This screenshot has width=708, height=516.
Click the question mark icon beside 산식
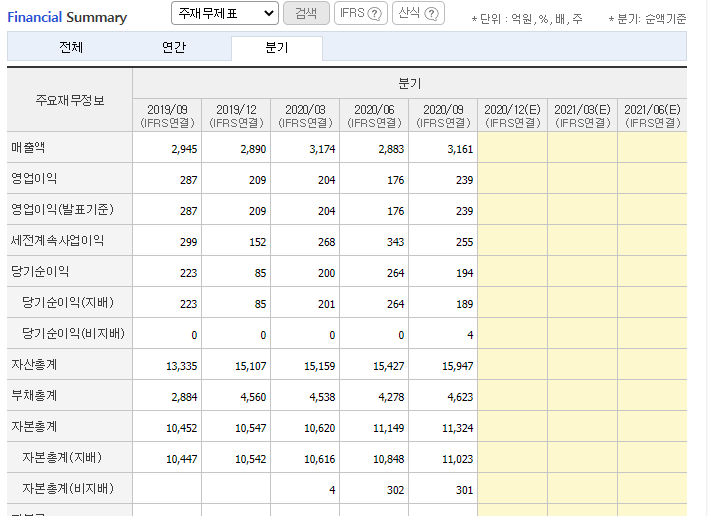[432, 14]
